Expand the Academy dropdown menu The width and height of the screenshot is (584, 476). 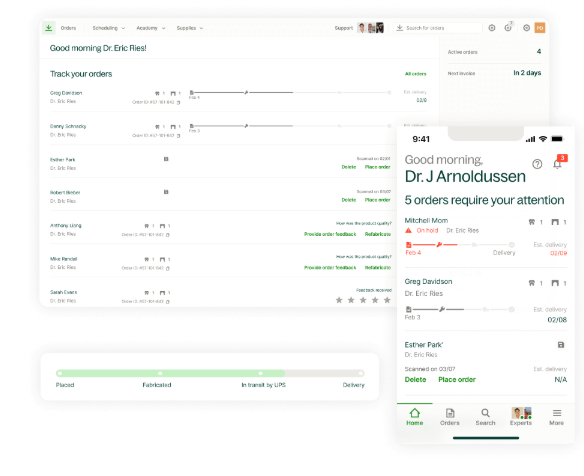(x=150, y=28)
